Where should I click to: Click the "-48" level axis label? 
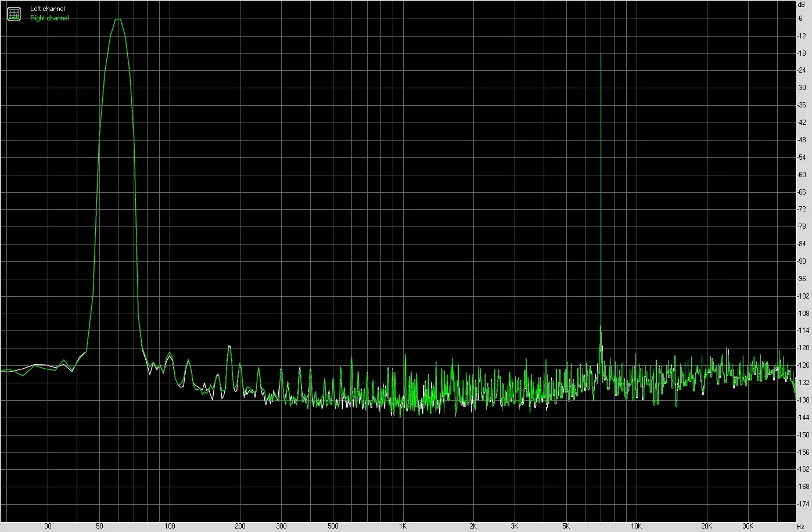coord(802,140)
